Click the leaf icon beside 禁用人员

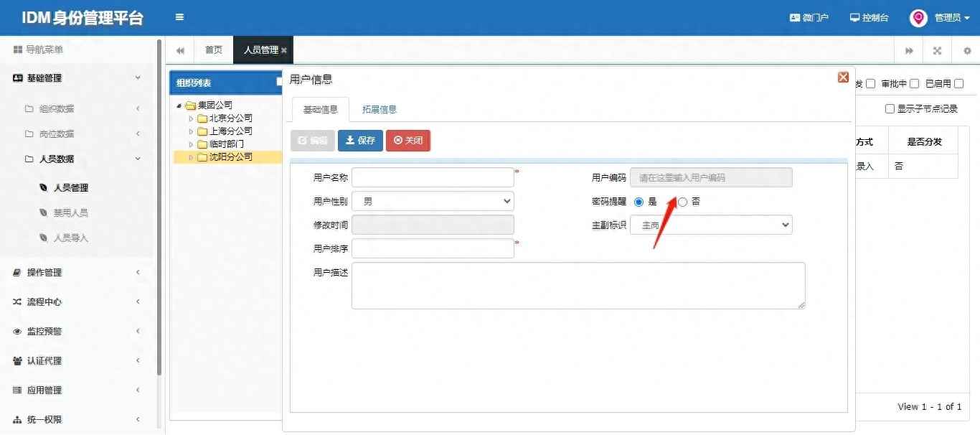coord(44,213)
